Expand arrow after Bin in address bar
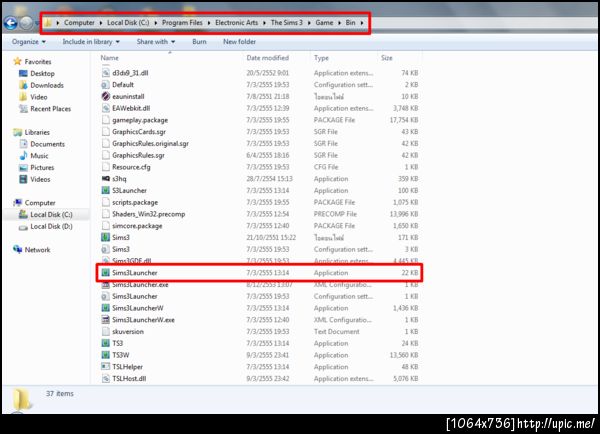Screen dimensions: 600x434 (362, 23)
